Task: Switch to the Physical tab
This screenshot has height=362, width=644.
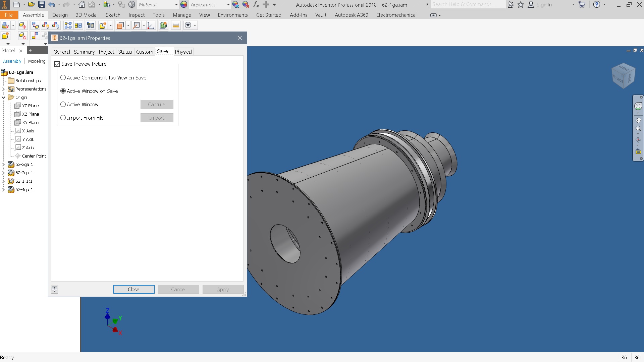Action: point(183,52)
